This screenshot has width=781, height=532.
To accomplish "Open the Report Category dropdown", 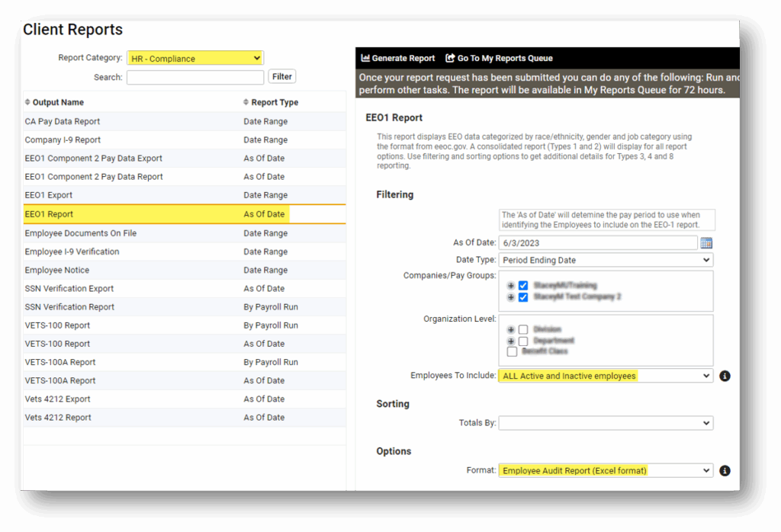I will click(x=195, y=58).
